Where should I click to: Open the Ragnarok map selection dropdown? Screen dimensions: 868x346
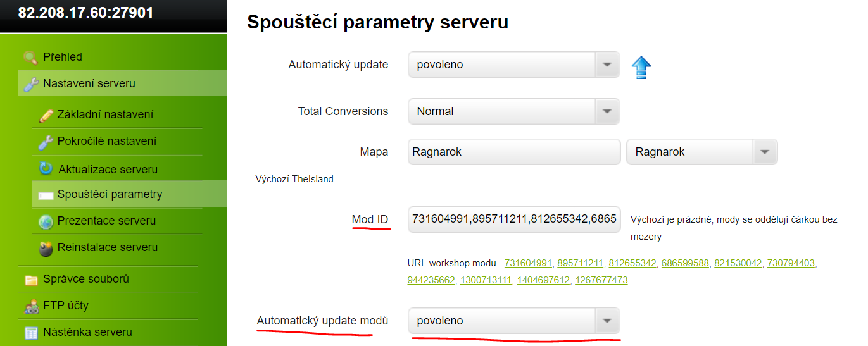pos(702,152)
